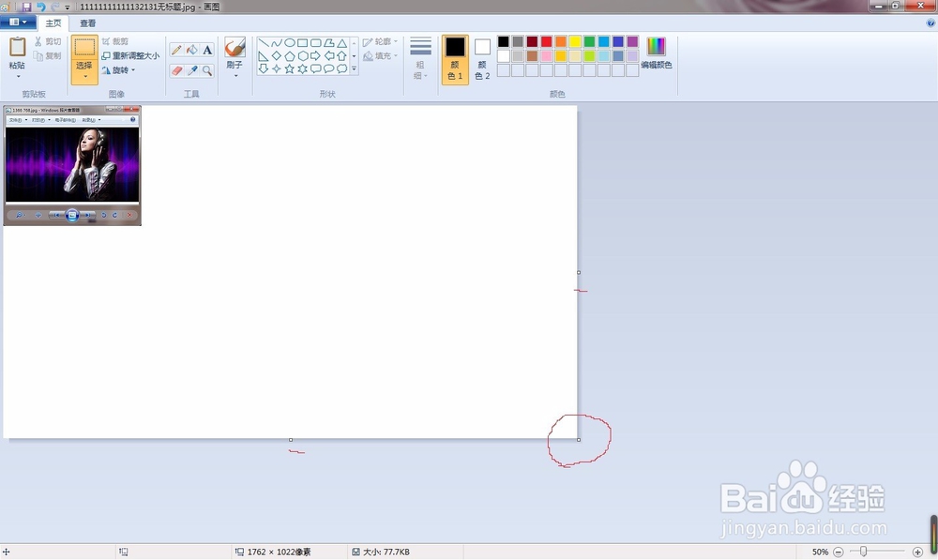Viewport: 938px width, 560px height.
Task: Select the Color picker eyedropper tool
Action: [x=192, y=70]
